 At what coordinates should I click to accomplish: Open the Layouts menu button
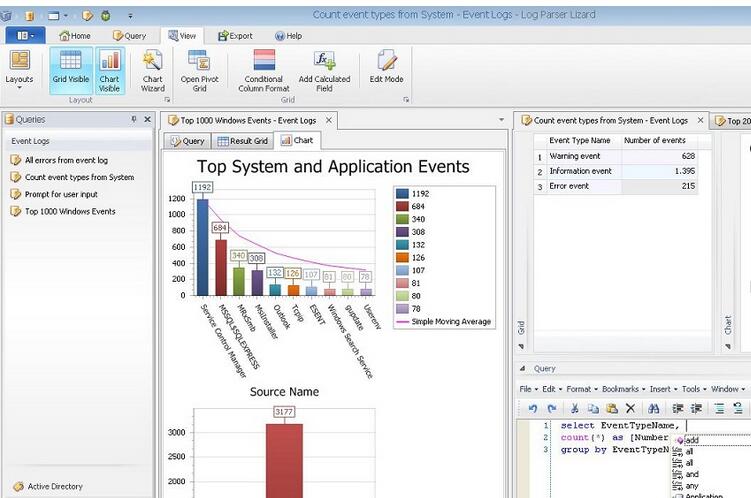pyautogui.click(x=19, y=70)
